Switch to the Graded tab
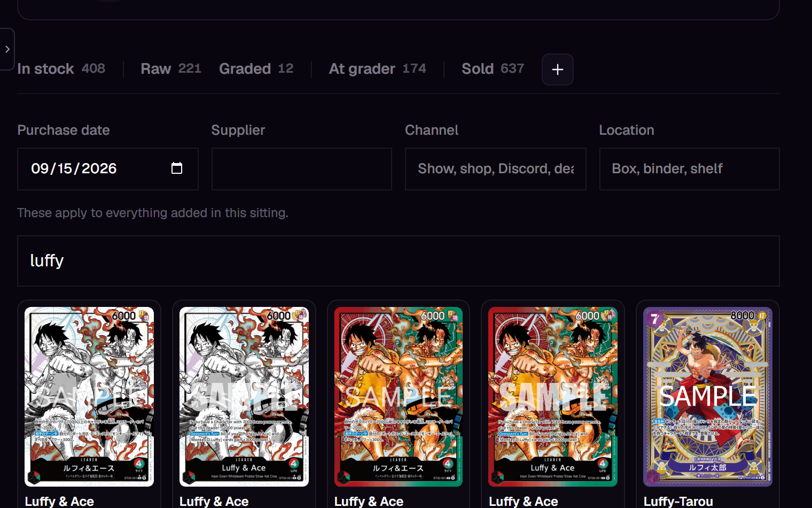812x508 pixels. tap(256, 69)
